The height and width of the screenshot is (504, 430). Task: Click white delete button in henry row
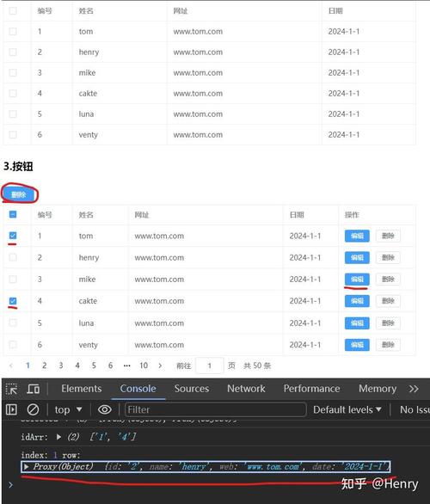[x=388, y=257]
